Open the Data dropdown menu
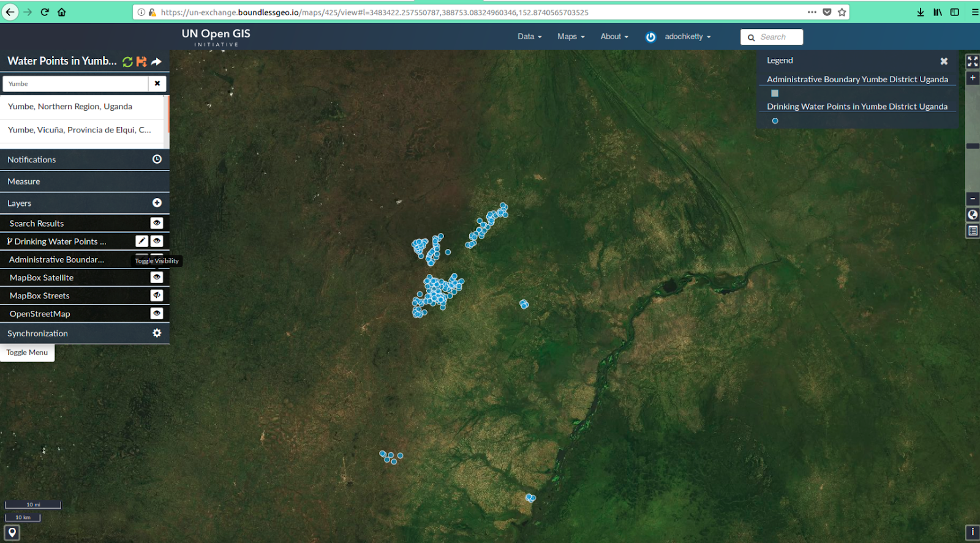 point(529,37)
